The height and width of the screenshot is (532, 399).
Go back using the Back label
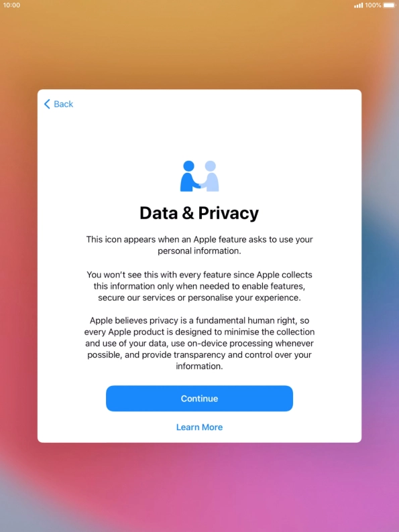point(64,104)
